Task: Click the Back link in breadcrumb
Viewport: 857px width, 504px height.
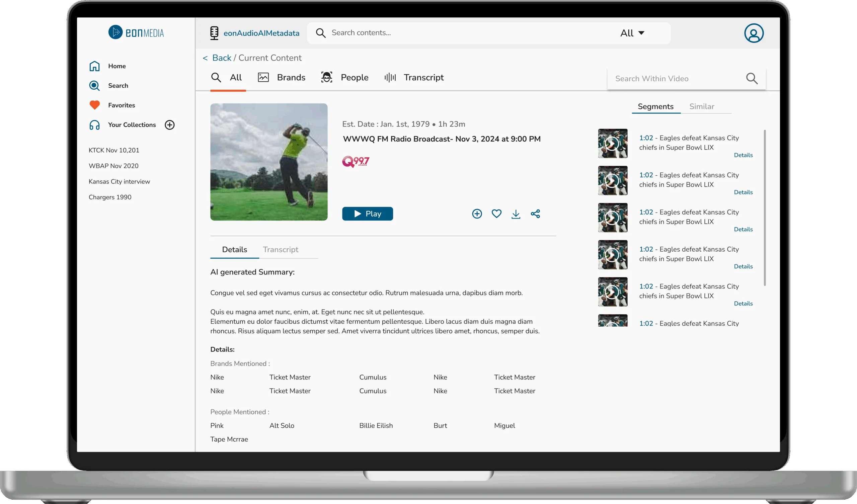Action: [222, 58]
